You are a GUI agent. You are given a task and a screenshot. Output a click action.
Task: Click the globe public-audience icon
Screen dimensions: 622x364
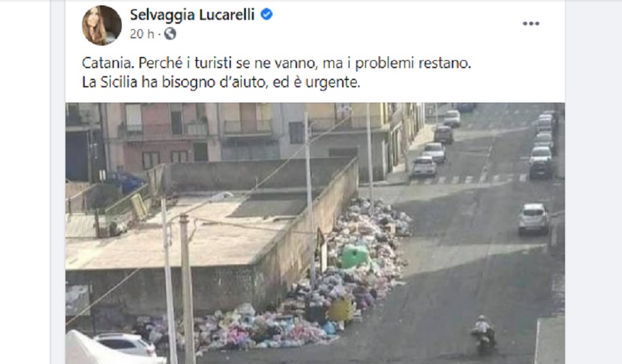click(x=170, y=34)
